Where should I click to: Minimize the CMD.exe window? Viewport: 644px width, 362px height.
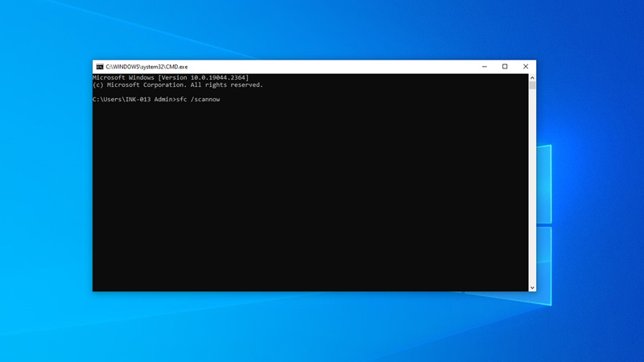click(485, 67)
